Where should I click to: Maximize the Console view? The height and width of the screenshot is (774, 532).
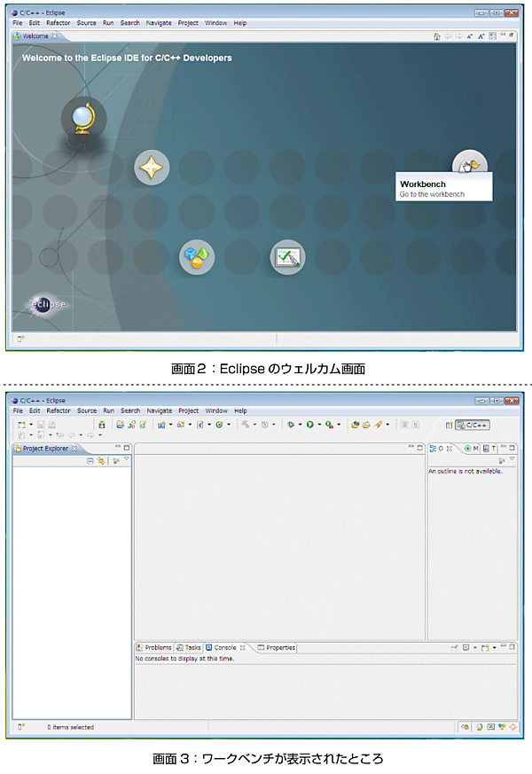pos(512,646)
